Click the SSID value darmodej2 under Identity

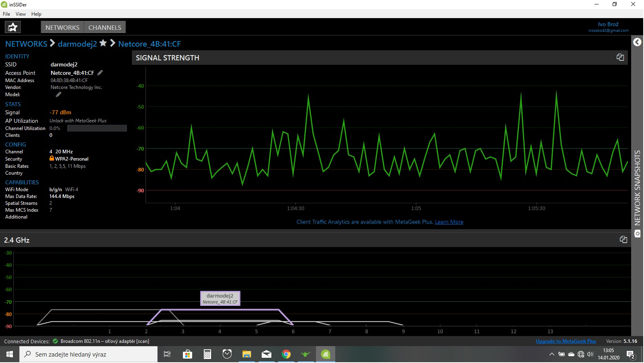coord(64,64)
